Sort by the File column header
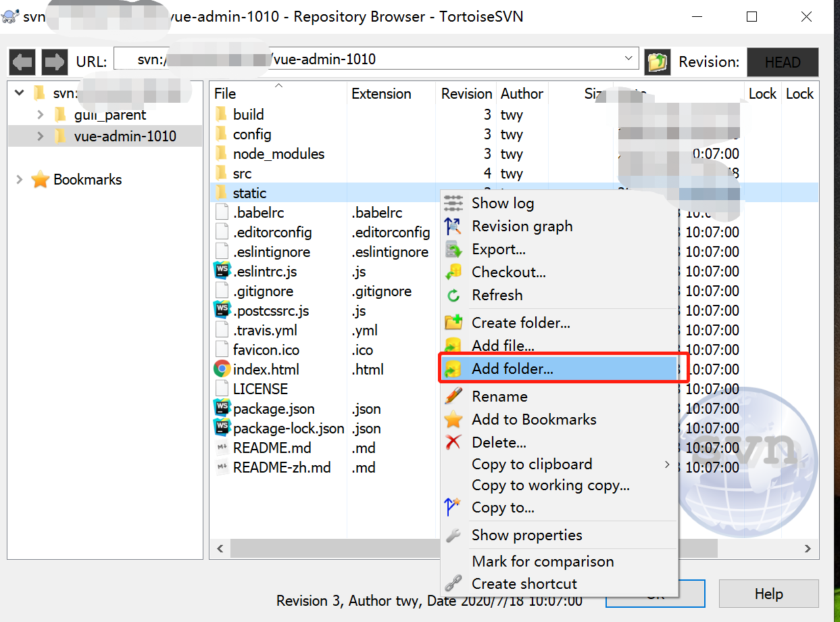This screenshot has width=840, height=622. click(x=278, y=93)
